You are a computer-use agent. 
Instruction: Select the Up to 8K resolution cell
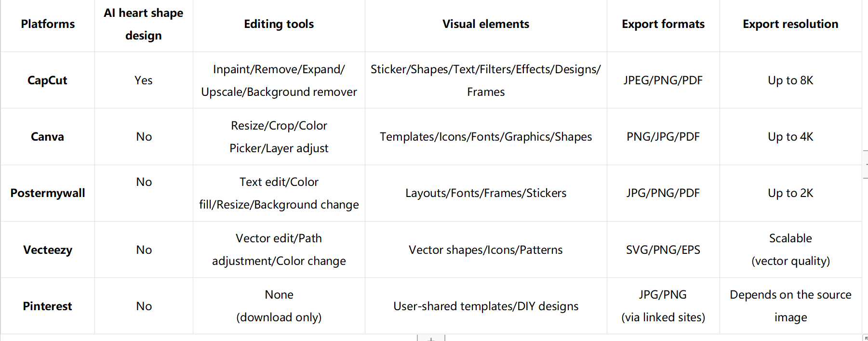click(x=790, y=80)
